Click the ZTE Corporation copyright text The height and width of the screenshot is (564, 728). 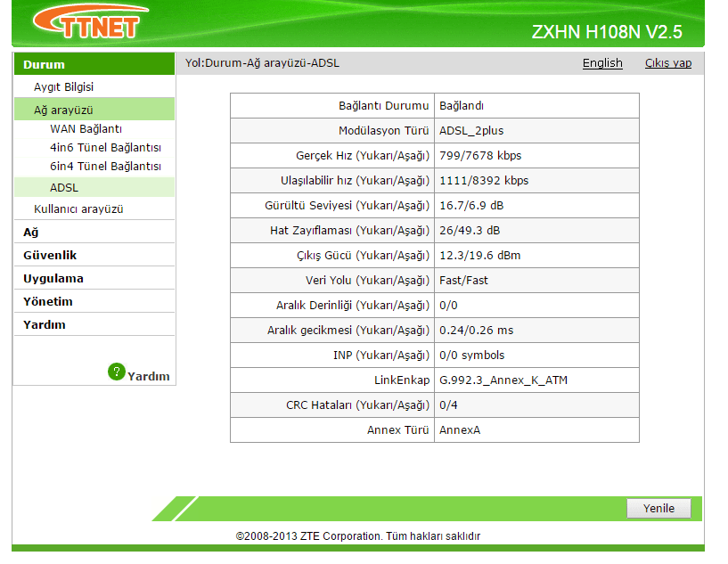pos(358,536)
